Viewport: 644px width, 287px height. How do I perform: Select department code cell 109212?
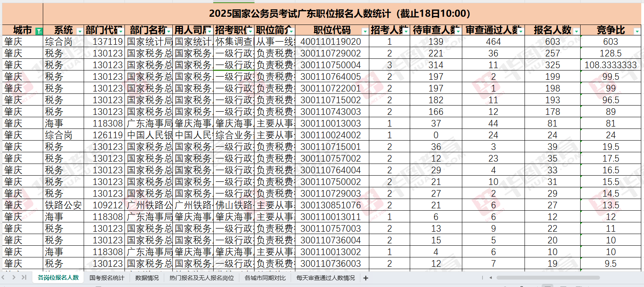point(104,205)
